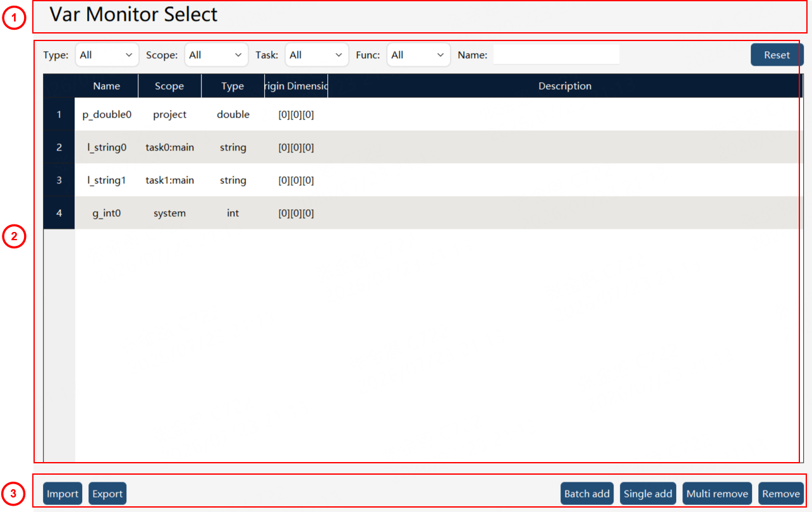Viewport: 812px width, 512px height.
Task: Sort by the Name column header
Action: coord(106,86)
